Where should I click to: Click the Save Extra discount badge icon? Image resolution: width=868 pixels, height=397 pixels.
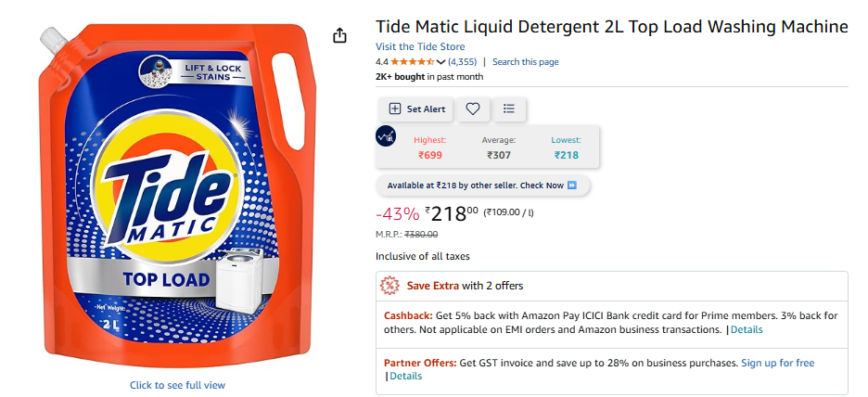[392, 286]
